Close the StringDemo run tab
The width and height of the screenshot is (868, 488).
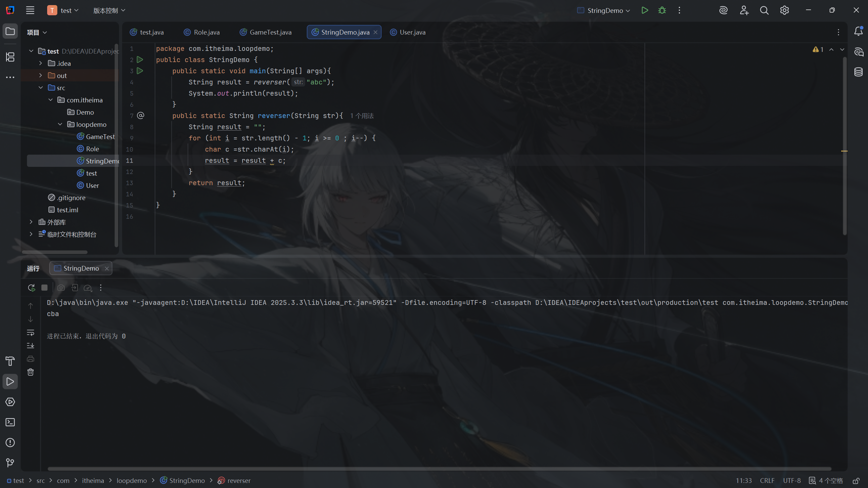(107, 269)
